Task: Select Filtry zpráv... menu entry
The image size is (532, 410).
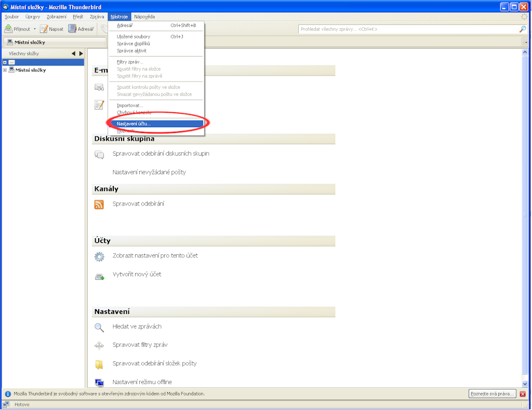Action: pyautogui.click(x=156, y=62)
